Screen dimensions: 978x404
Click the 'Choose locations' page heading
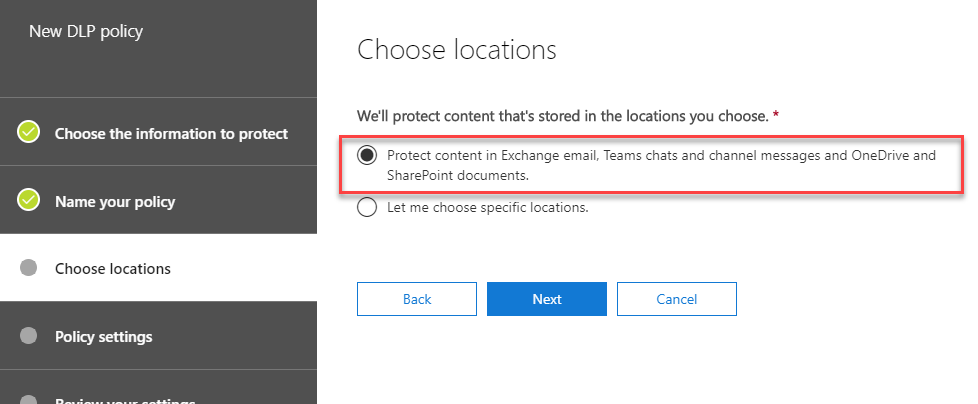[x=457, y=50]
